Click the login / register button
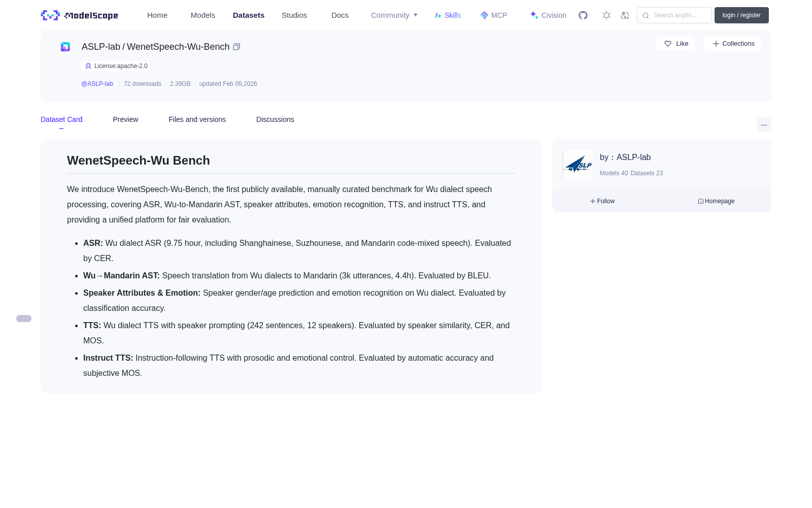812x508 pixels. (x=741, y=15)
